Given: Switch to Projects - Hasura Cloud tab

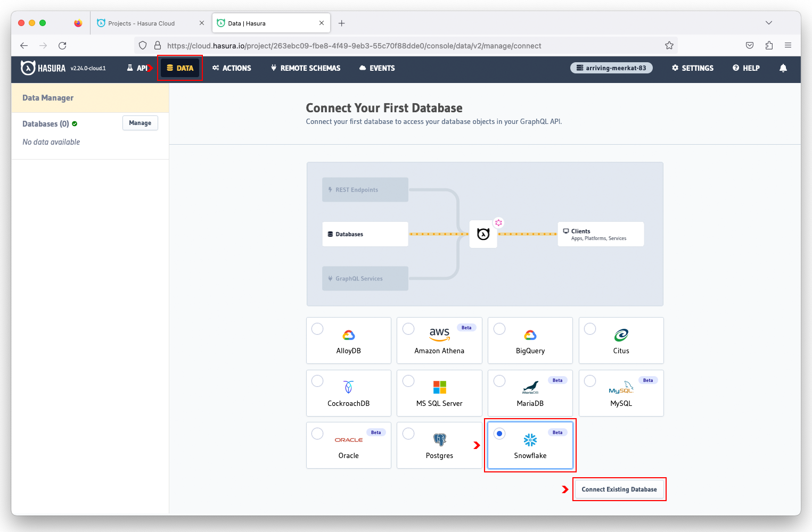Looking at the screenshot, I should click(x=141, y=23).
